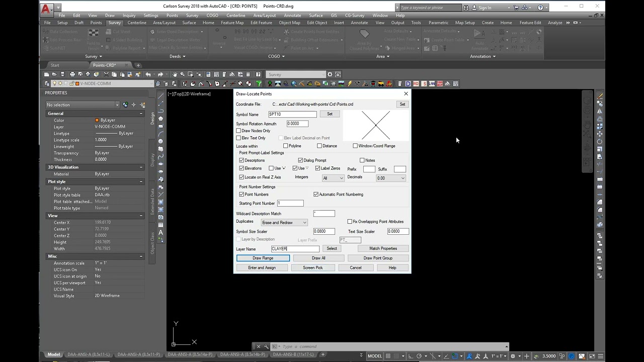Click the Cancel button in dialog
The width and height of the screenshot is (644, 362).
pos(356,268)
